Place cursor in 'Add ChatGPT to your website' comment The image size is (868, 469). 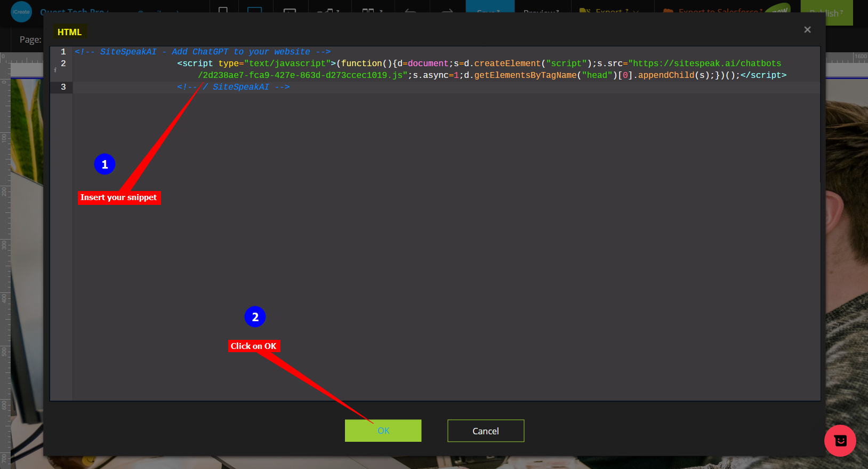click(241, 52)
